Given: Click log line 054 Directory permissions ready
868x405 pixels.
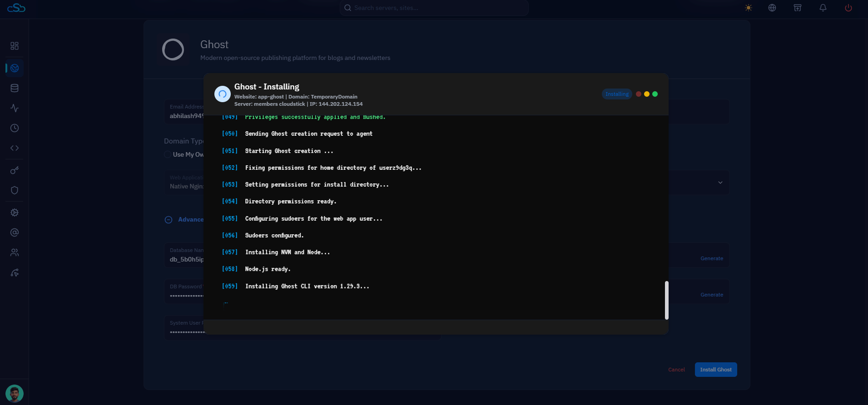Looking at the screenshot, I should [x=279, y=202].
